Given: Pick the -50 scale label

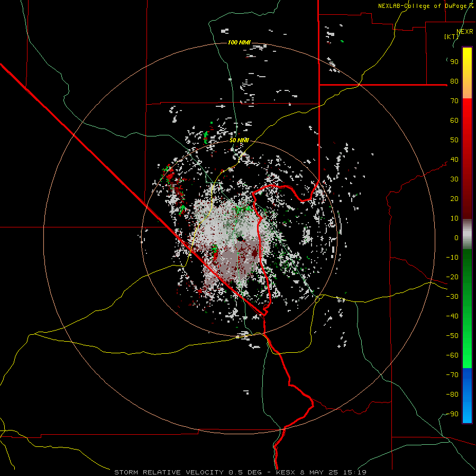Looking at the screenshot, I should [x=452, y=336].
